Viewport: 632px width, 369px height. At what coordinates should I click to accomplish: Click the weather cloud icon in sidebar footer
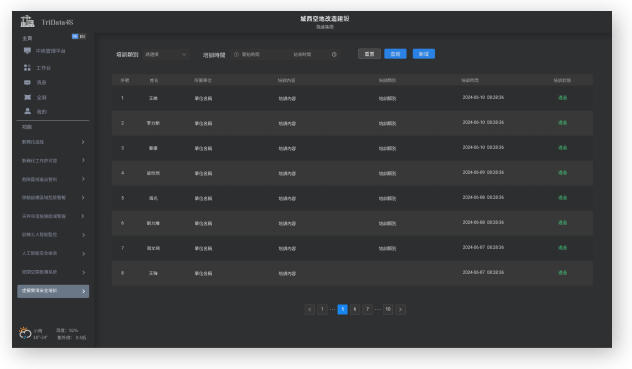[x=25, y=333]
